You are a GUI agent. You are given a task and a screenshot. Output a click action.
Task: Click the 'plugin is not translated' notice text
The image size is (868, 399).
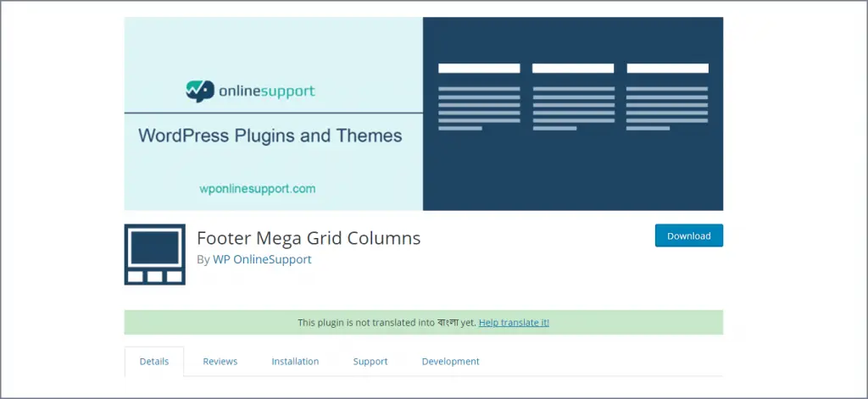[x=387, y=322]
